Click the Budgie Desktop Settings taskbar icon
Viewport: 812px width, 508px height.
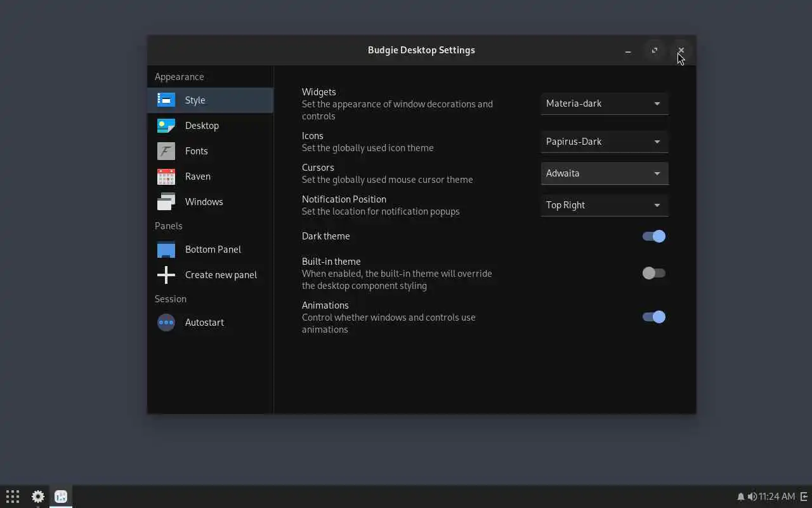(x=61, y=497)
